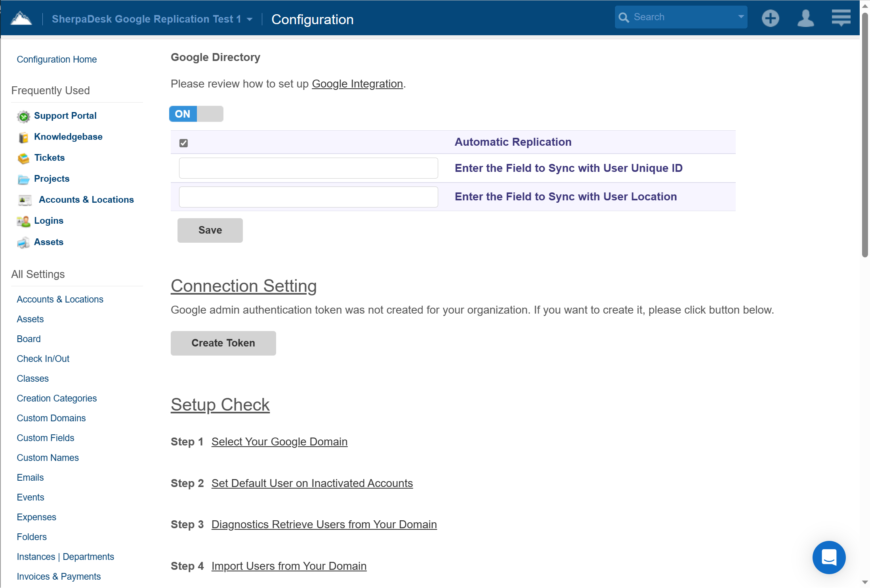Click the User Unique ID sync field
870x588 pixels.
[308, 168]
